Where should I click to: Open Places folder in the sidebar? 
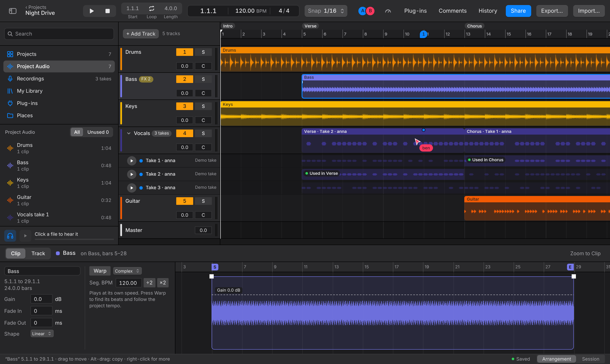tap(59, 115)
